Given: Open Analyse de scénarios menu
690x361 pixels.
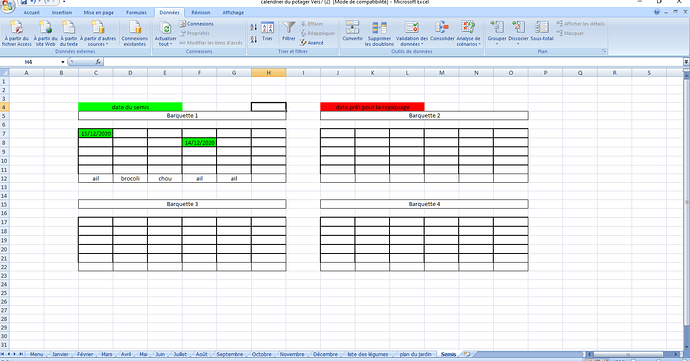Looking at the screenshot, I should [x=468, y=33].
